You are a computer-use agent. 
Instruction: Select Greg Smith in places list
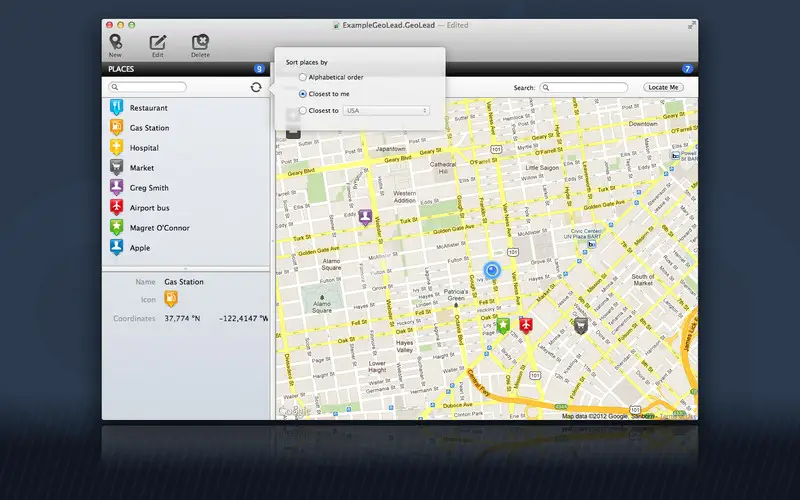coord(186,187)
